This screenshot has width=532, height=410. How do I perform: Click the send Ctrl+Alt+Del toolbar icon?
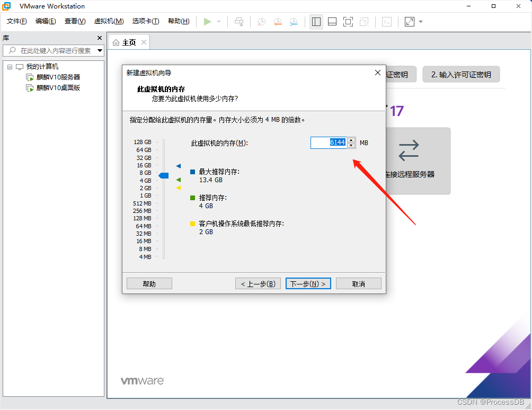click(239, 22)
